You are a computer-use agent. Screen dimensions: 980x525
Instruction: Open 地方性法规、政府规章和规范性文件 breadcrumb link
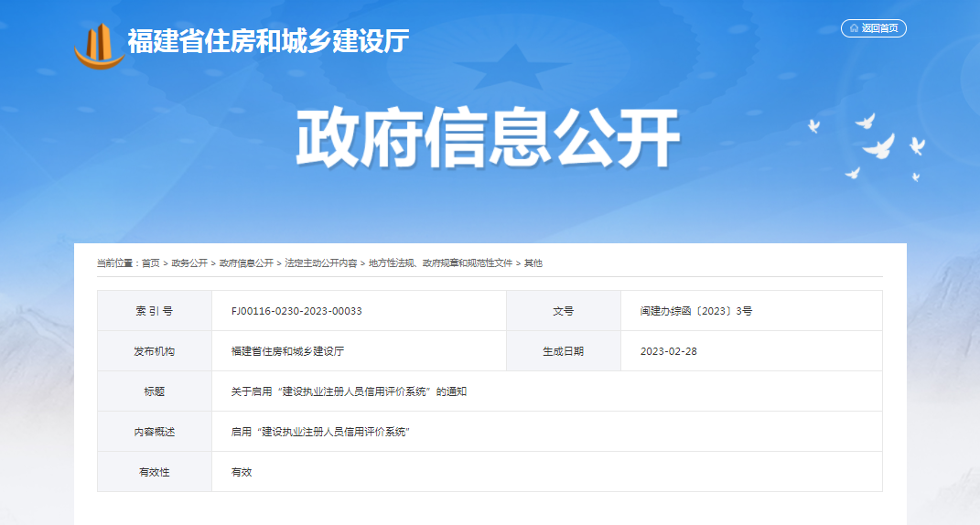[x=440, y=263]
